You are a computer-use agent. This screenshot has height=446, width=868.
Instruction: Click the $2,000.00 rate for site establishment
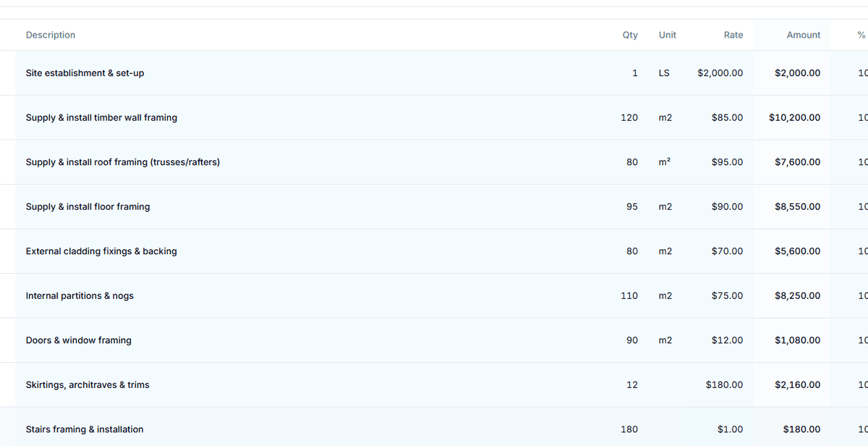(720, 73)
